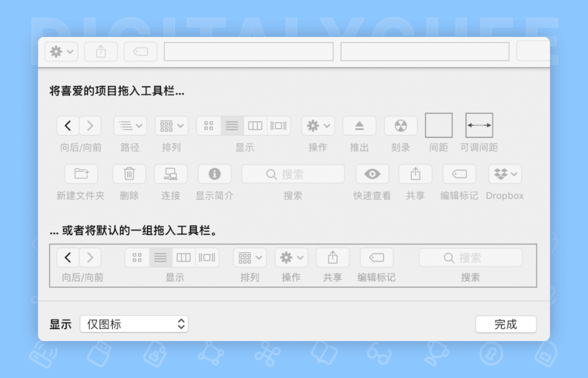Click the 编辑标记 tag icon in the palette
588x378 pixels.
[459, 174]
